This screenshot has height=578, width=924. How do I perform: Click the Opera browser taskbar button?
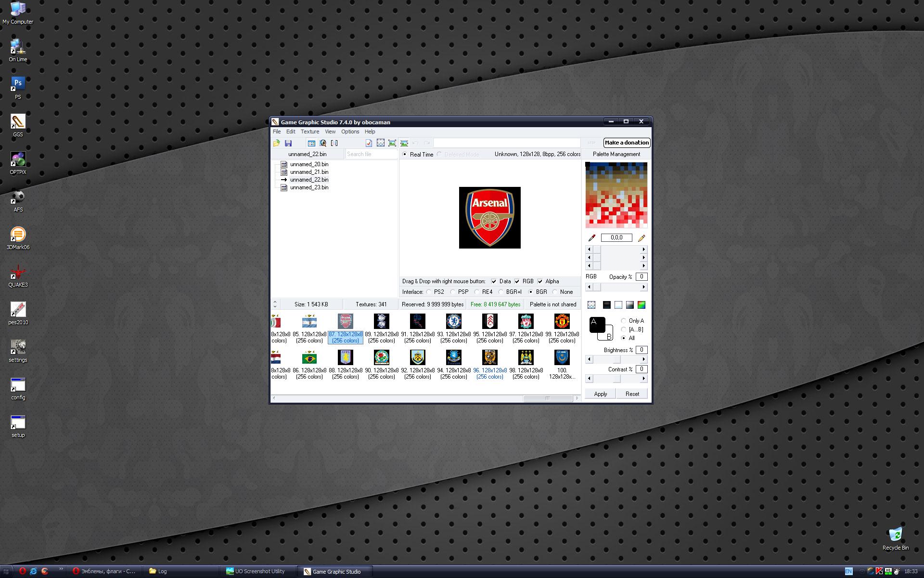pos(105,571)
